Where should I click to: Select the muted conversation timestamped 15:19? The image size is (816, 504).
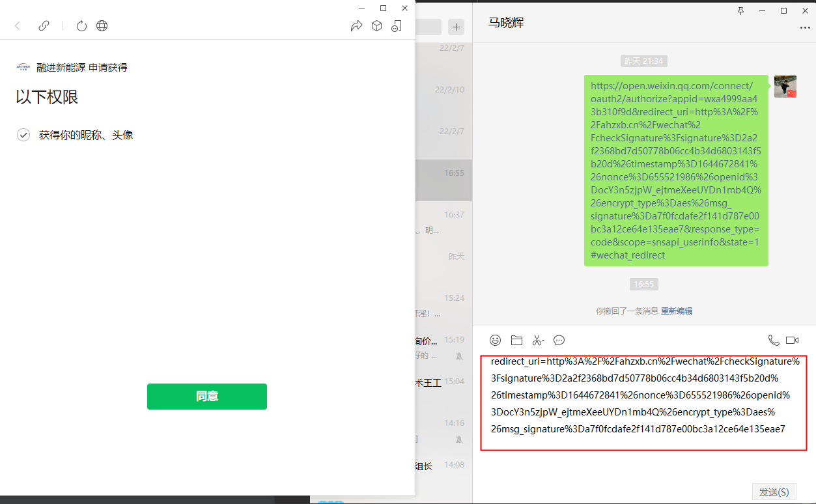click(444, 347)
